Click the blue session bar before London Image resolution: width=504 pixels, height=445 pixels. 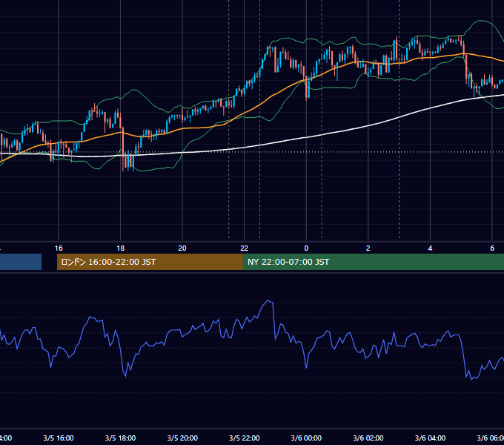pos(21,262)
